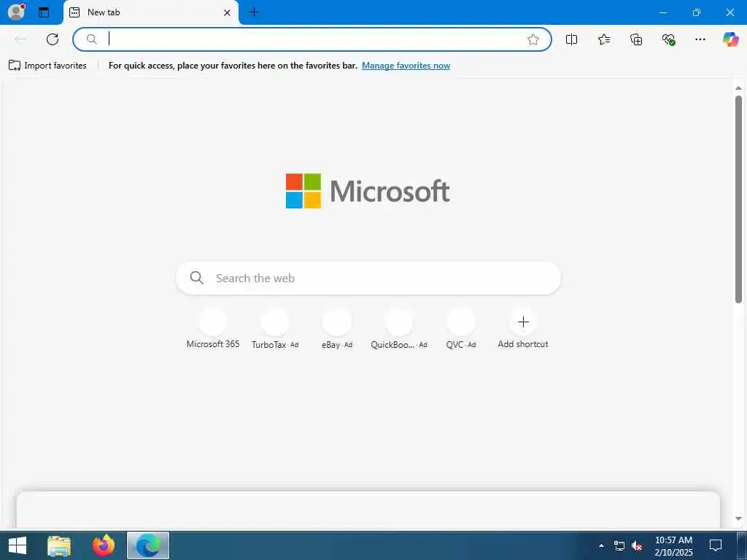The image size is (747, 560).
Task: Open the Windows Start menu
Action: click(x=18, y=545)
